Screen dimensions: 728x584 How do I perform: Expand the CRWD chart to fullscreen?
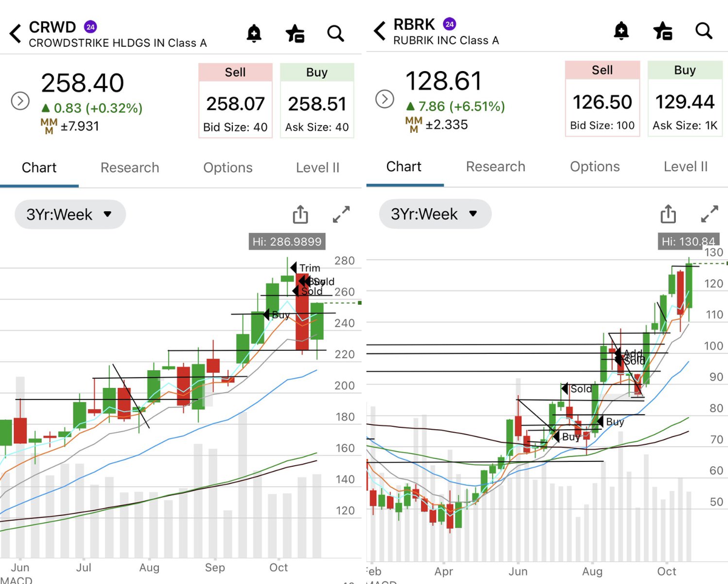pos(342,214)
